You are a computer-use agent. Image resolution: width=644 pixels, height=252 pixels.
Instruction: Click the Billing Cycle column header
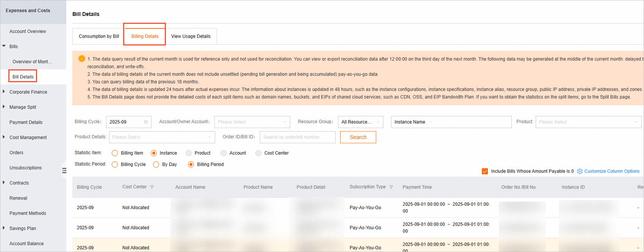(x=89, y=187)
